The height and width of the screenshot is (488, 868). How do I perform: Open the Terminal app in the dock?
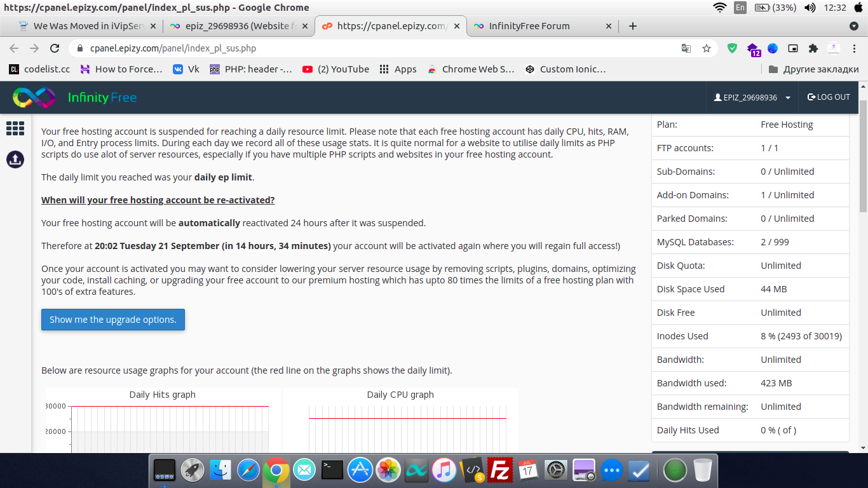point(332,470)
